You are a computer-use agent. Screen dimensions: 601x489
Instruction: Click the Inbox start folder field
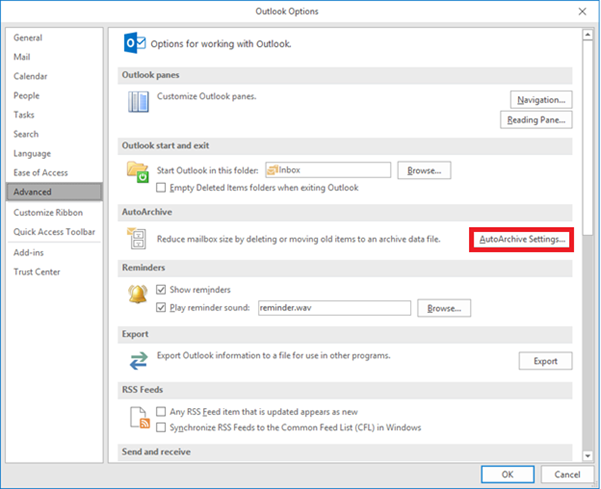(328, 170)
